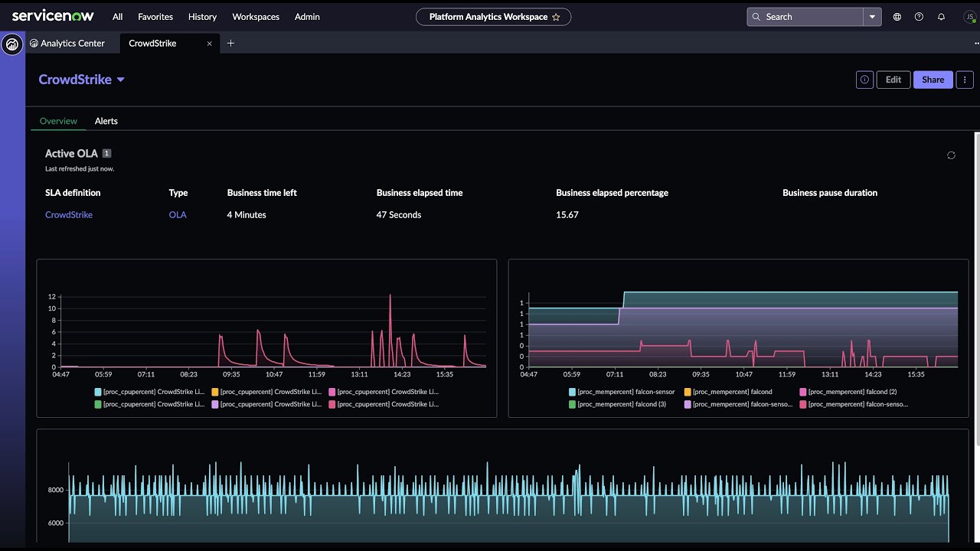Click the Platform Analytics home icon
The width and height of the screenshot is (980, 551).
coord(12,44)
